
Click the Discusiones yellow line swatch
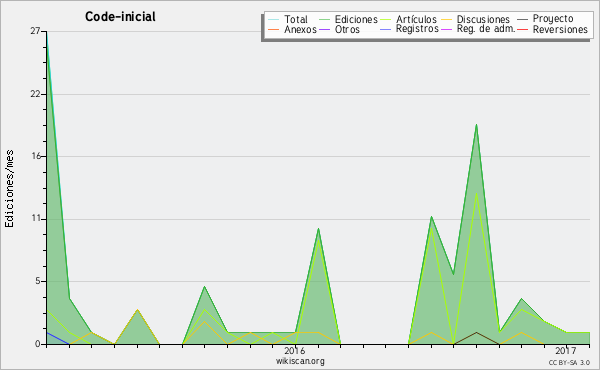click(x=447, y=20)
